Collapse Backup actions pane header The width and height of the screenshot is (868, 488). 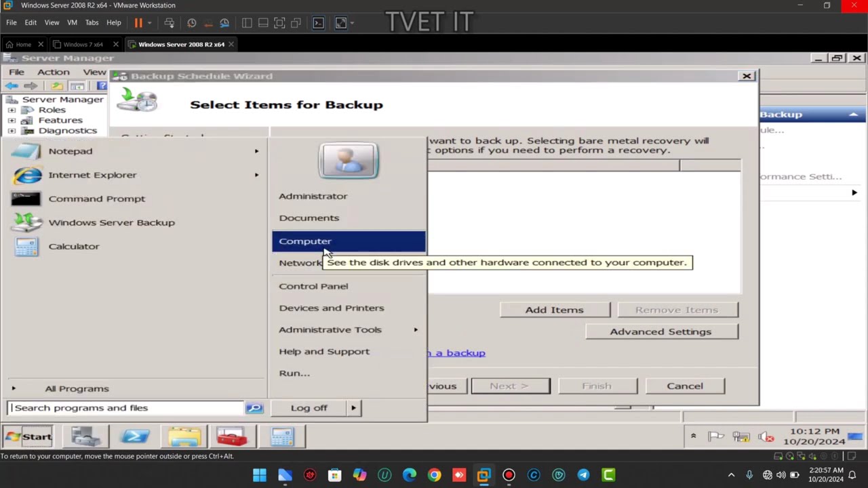[x=853, y=115]
